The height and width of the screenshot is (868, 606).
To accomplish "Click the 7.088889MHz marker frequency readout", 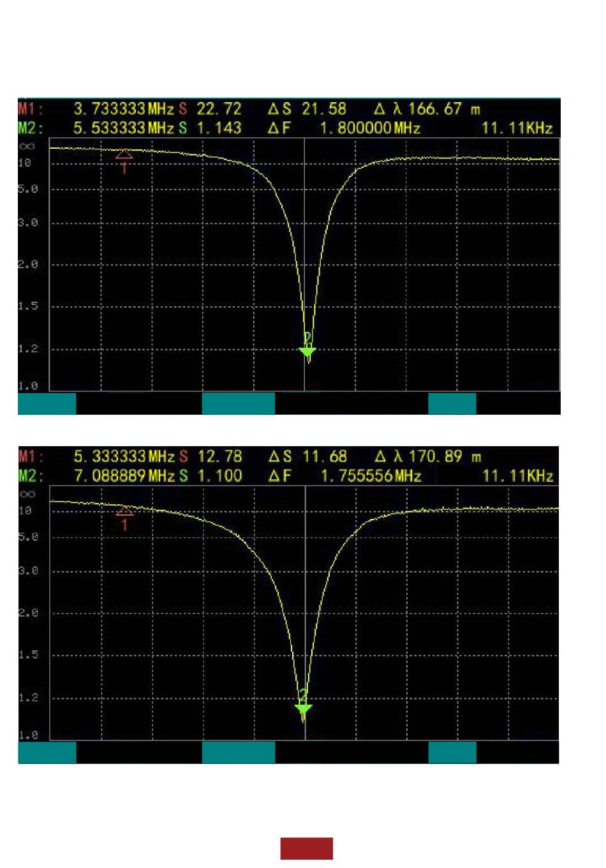I will tap(124, 476).
